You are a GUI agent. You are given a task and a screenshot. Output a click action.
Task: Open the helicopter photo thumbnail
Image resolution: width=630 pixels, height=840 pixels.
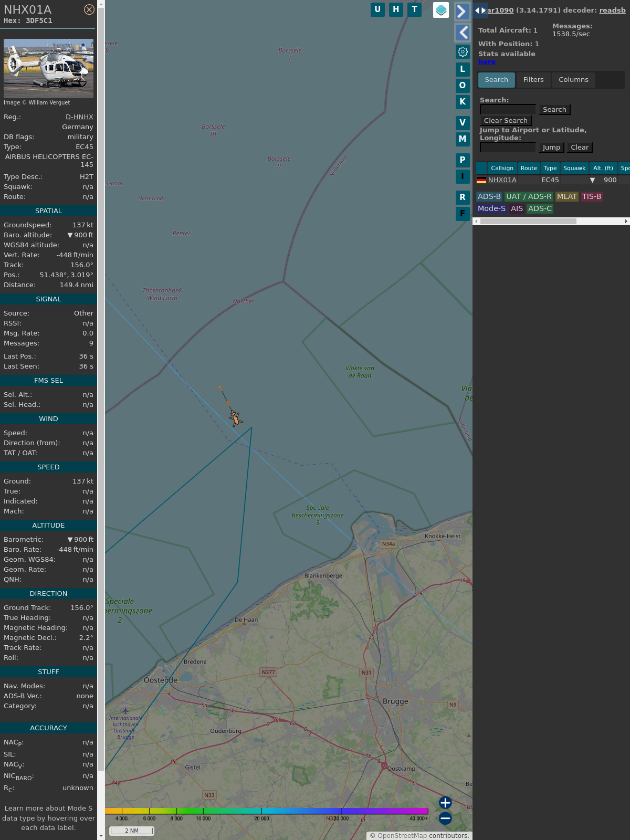pyautogui.click(x=48, y=68)
